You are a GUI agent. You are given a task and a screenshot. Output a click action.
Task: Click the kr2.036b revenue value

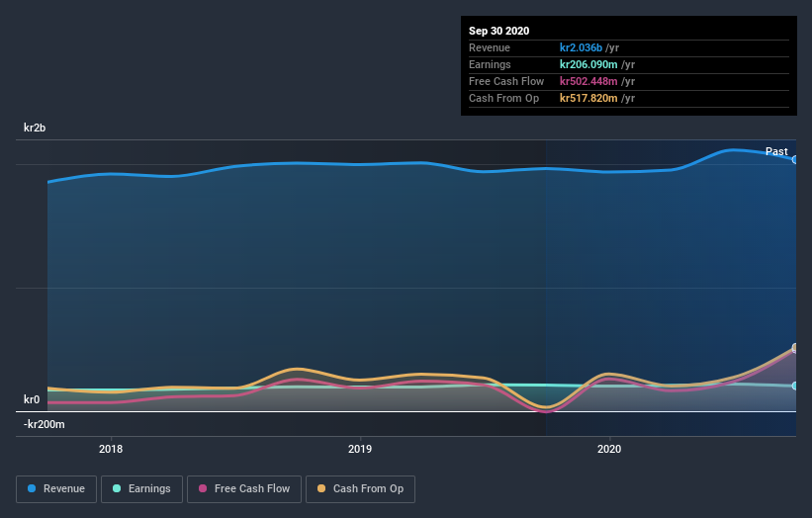coord(581,47)
